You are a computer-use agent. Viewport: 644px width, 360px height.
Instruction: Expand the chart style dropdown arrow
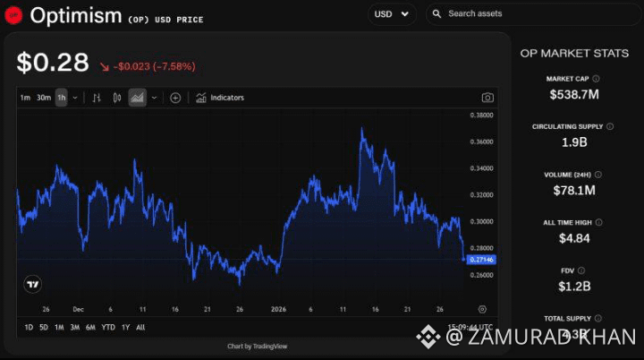tap(154, 98)
